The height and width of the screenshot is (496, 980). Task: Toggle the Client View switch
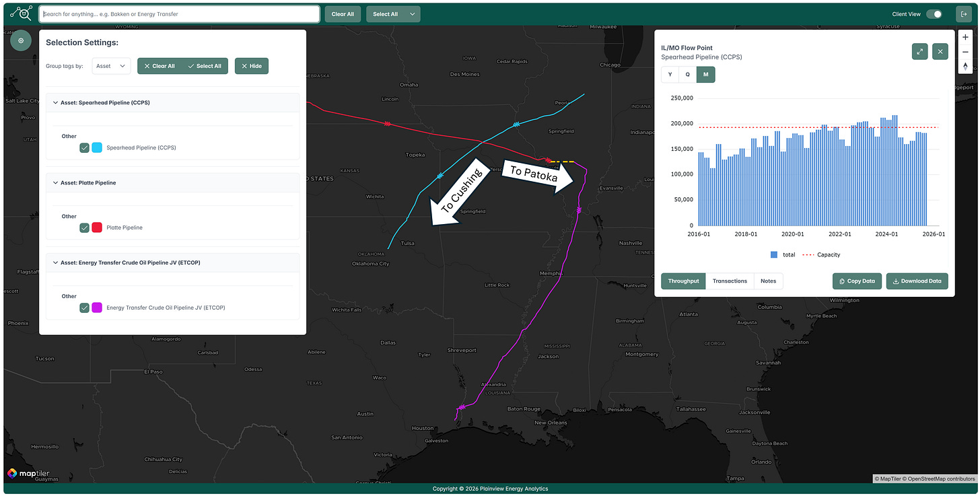[934, 14]
